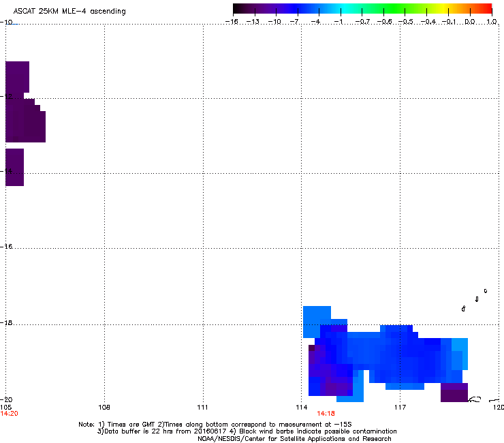
Task: Click the '105' longitude axis label
Action: tap(6, 408)
